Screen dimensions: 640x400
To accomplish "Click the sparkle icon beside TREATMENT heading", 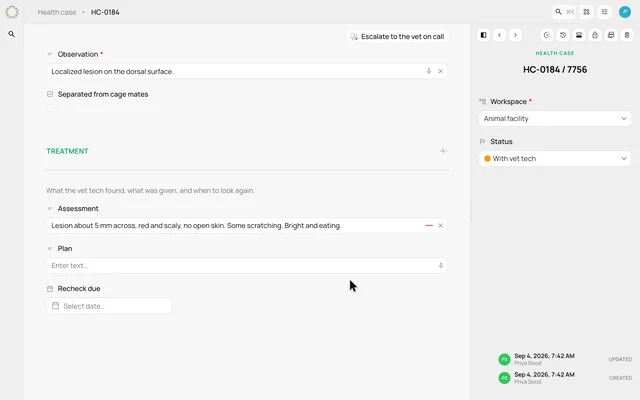I will [443, 151].
